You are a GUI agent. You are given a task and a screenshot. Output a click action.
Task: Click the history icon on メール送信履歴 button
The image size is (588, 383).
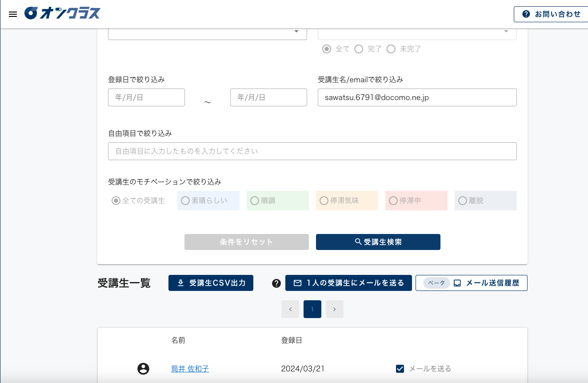457,282
